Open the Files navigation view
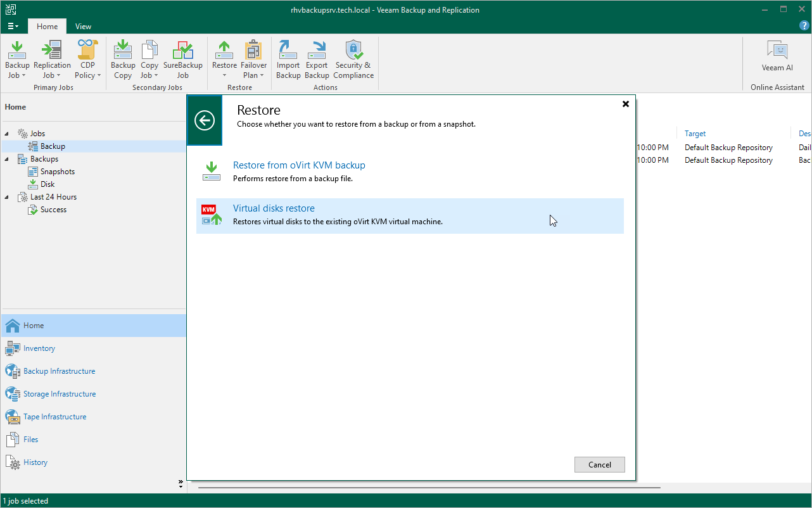The width and height of the screenshot is (812, 508). tap(93, 440)
